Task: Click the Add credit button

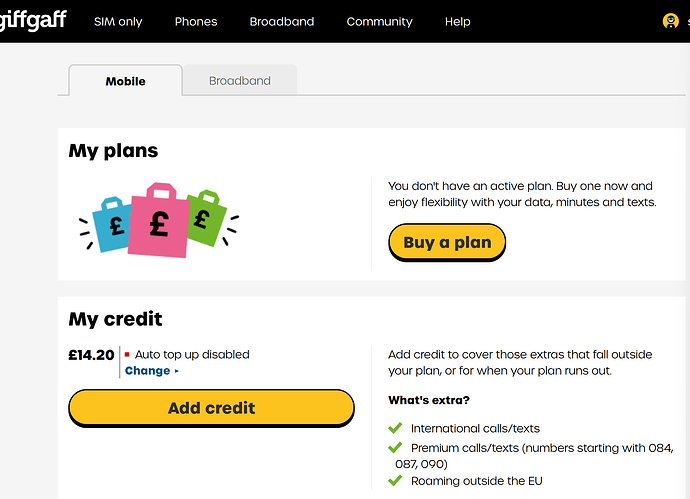Action: coord(211,408)
